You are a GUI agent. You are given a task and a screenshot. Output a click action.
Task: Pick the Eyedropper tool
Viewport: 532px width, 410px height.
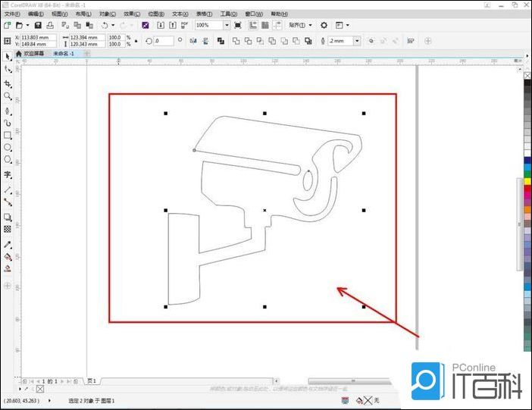tap(8, 244)
